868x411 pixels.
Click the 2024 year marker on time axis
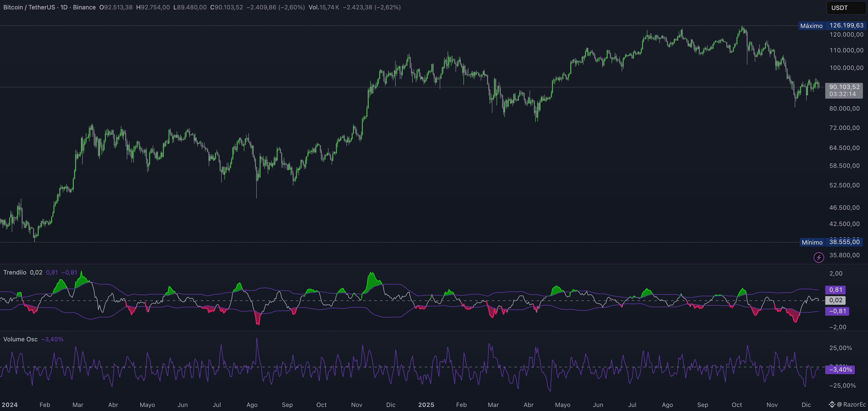[x=9, y=405]
